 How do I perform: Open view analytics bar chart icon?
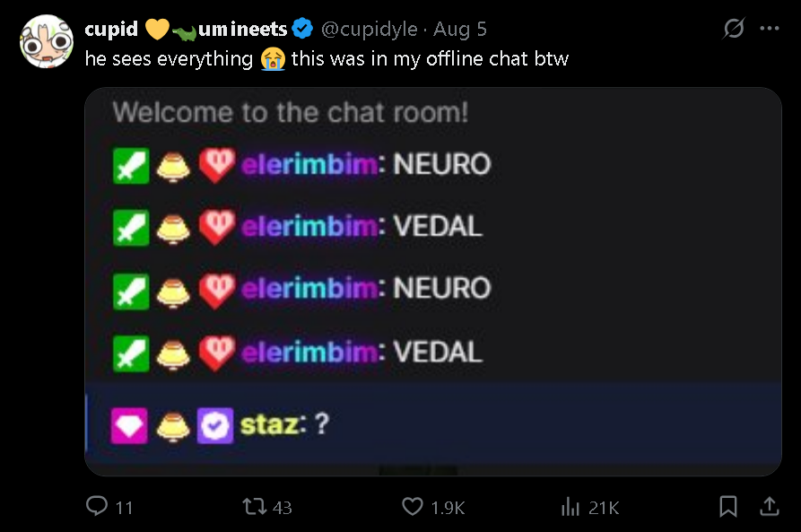(x=570, y=507)
